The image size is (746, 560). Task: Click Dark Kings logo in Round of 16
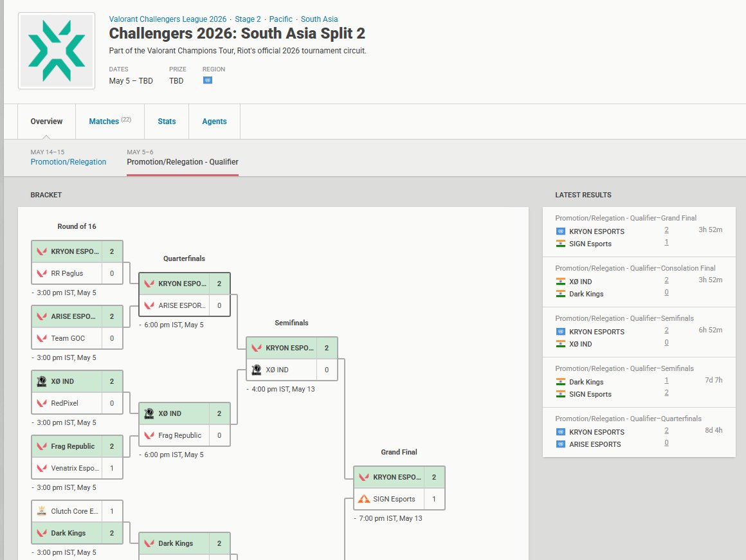click(42, 533)
